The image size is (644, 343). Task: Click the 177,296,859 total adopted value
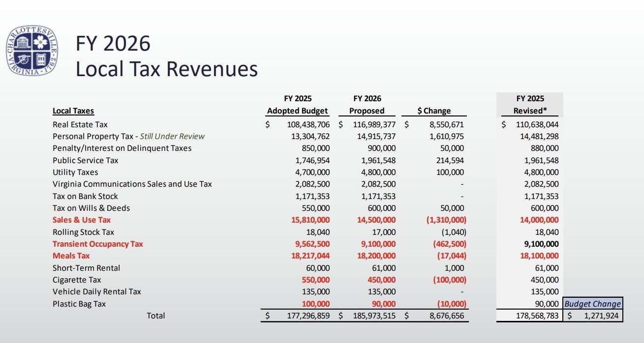pos(308,315)
